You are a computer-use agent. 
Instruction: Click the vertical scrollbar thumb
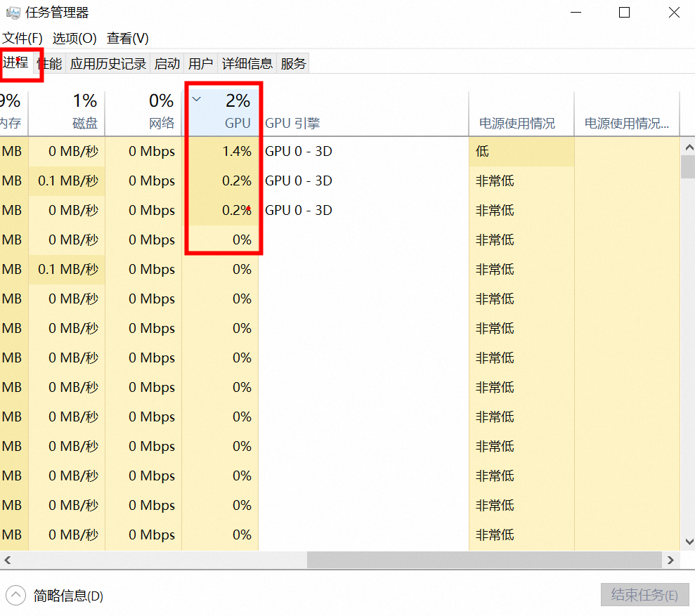[x=688, y=166]
